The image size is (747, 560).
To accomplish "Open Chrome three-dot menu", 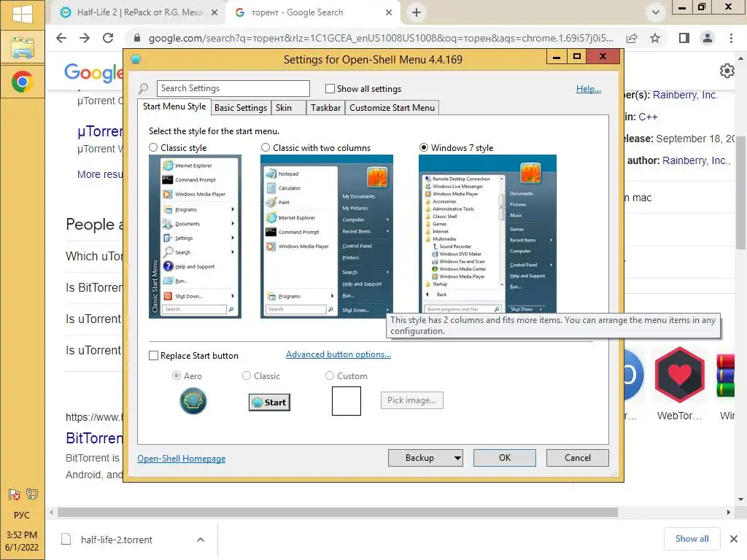I will [x=731, y=38].
